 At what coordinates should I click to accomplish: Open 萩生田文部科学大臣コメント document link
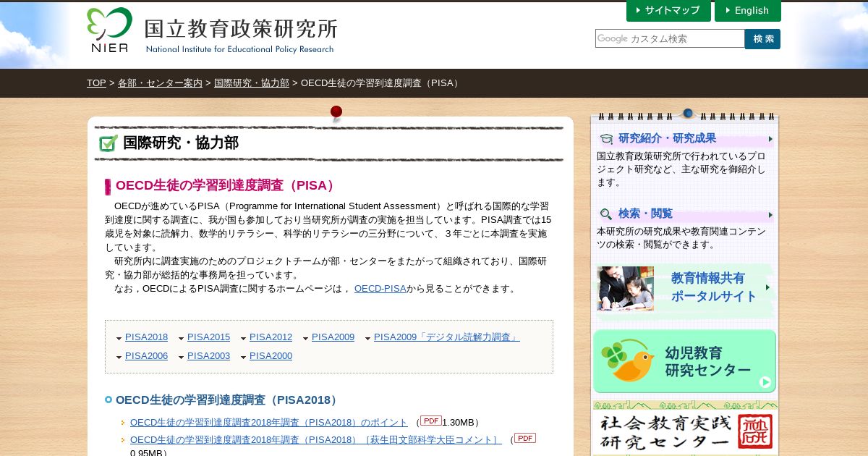click(x=315, y=439)
